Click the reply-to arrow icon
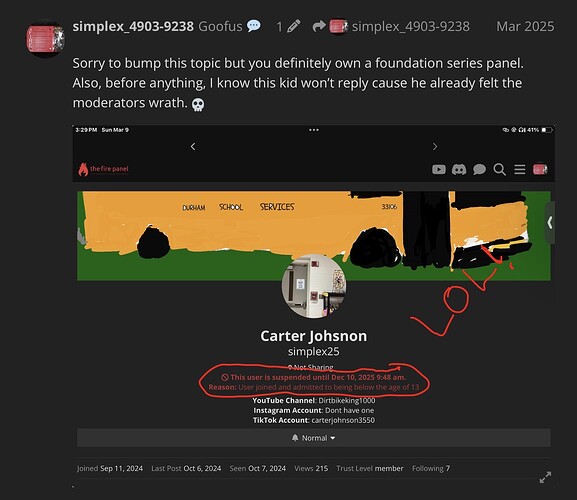 [319, 26]
